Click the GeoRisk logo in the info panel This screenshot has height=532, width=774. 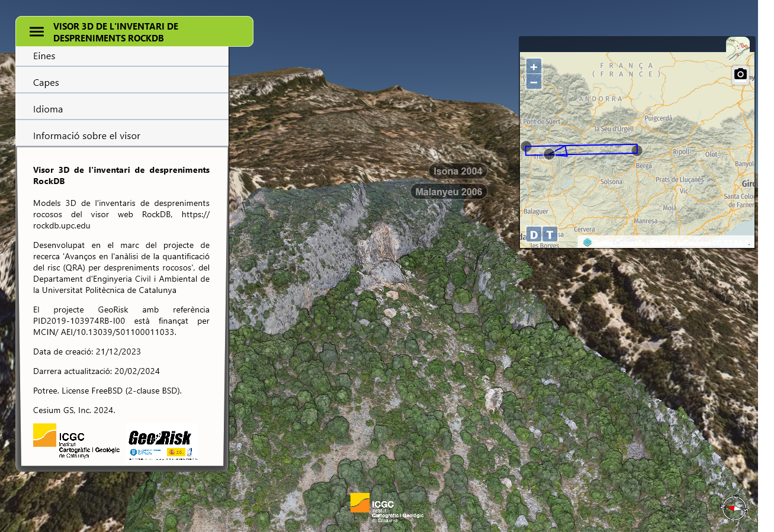(x=160, y=441)
